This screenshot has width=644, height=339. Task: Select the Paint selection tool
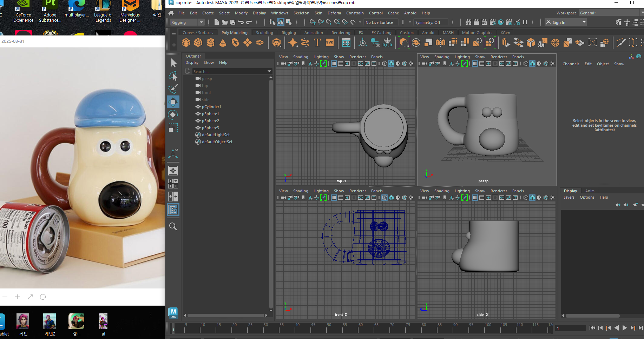coord(173,89)
